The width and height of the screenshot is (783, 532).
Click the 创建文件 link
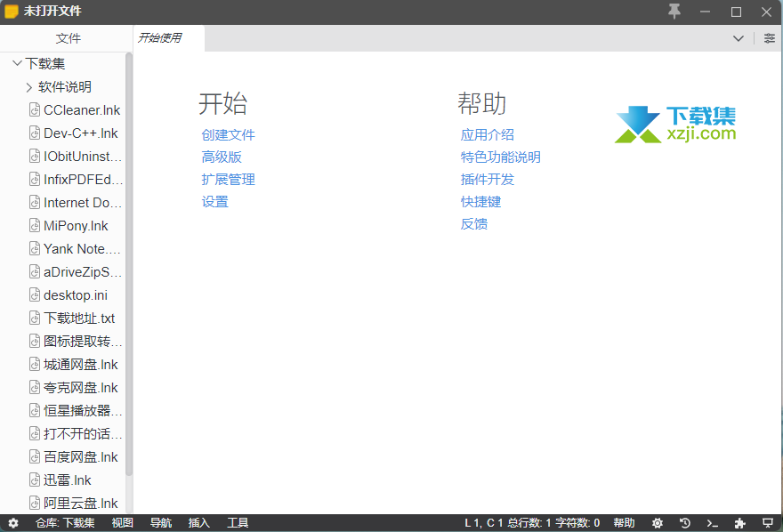(x=228, y=134)
